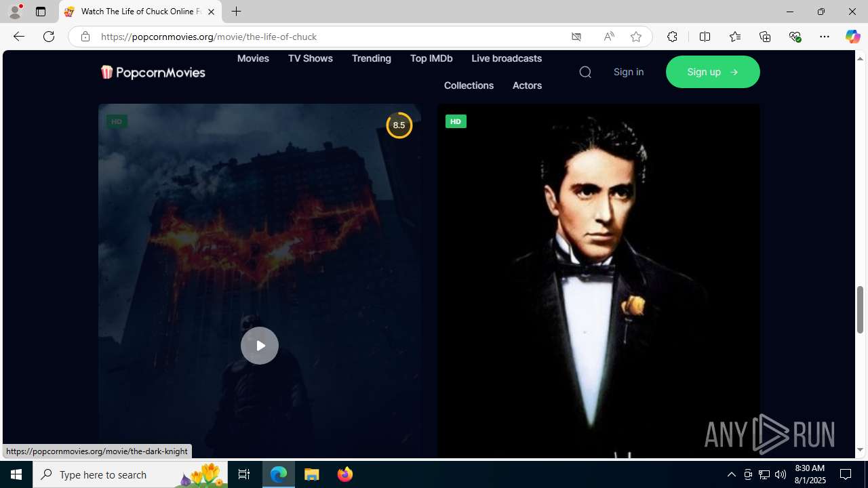
Task: Show hidden system tray icons
Action: [x=731, y=474]
